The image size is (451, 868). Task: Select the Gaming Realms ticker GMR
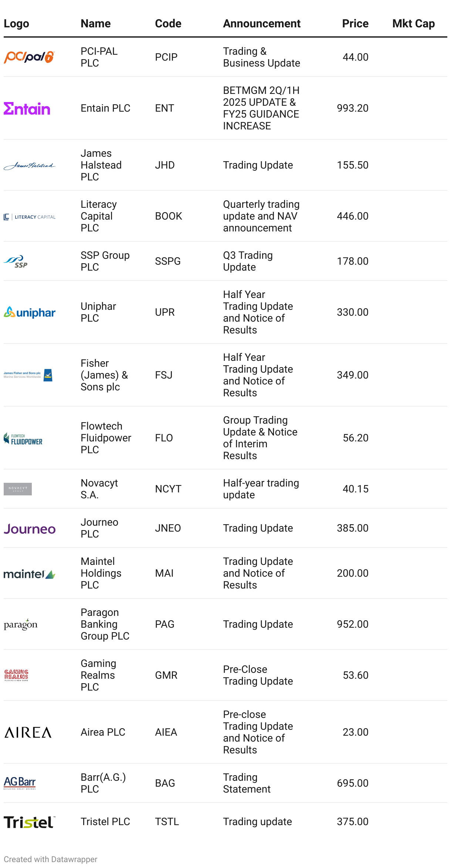(166, 675)
